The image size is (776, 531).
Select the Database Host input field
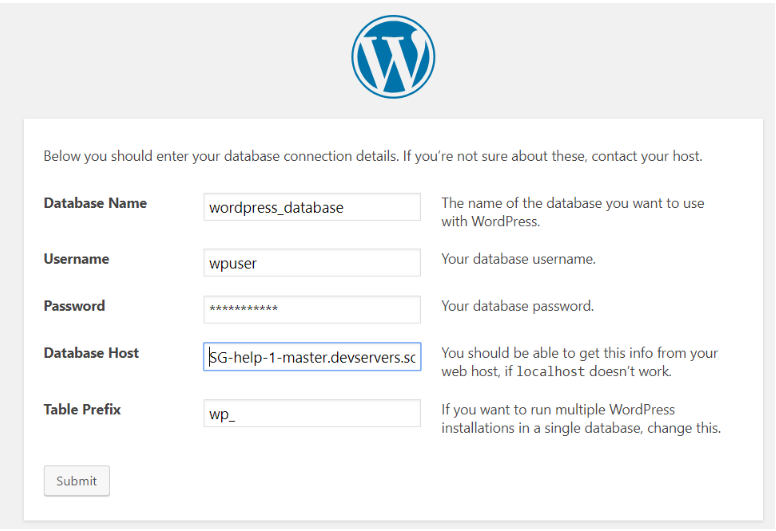coord(312,357)
